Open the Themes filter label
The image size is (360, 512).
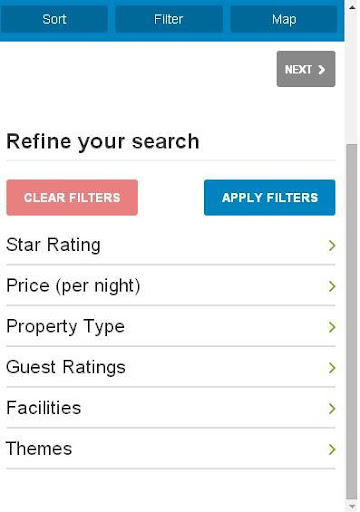tap(39, 448)
